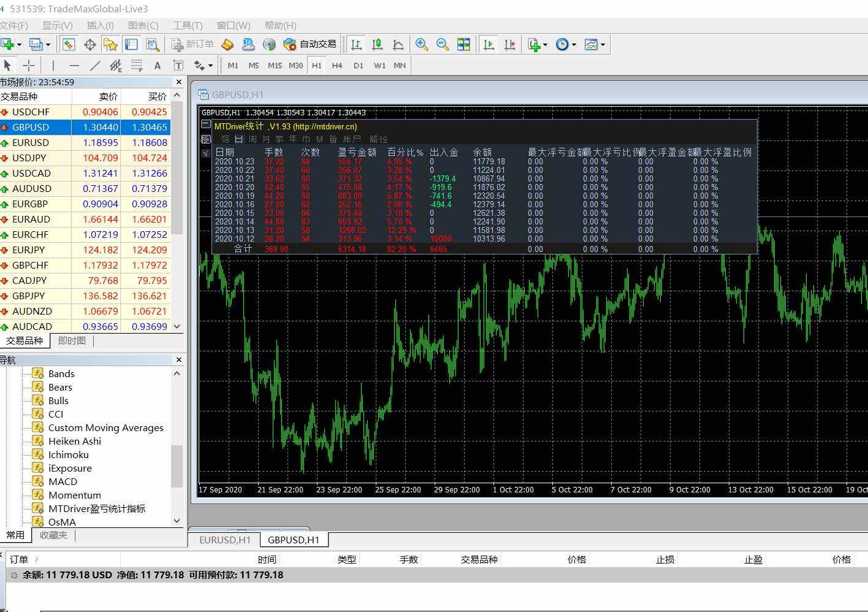Screen dimensions: 868x612
Task: Open the Data Window target icon
Action: 90,44
